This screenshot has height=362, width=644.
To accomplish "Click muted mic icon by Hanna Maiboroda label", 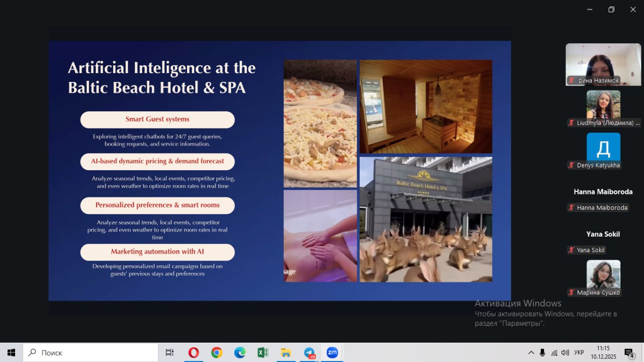I will coord(571,207).
